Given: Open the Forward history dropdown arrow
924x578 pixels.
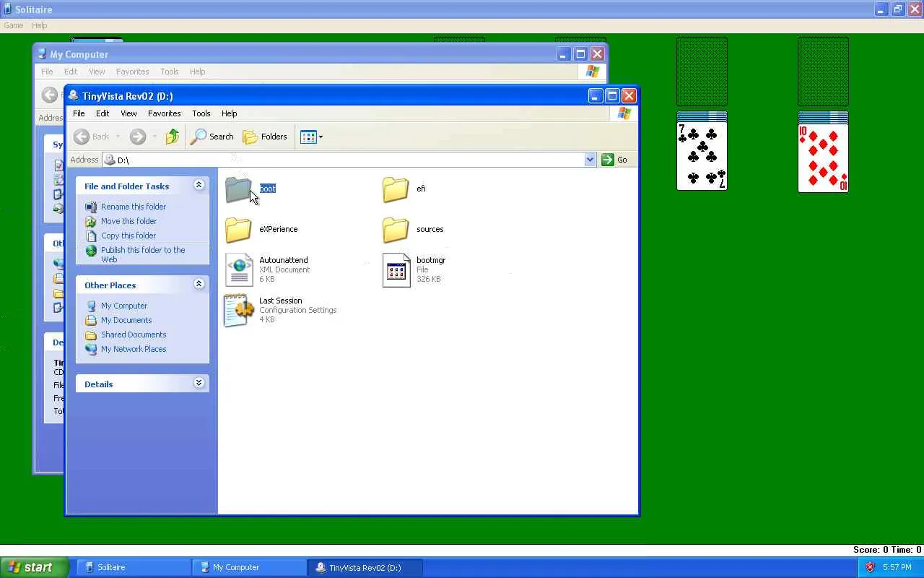Looking at the screenshot, I should point(154,137).
